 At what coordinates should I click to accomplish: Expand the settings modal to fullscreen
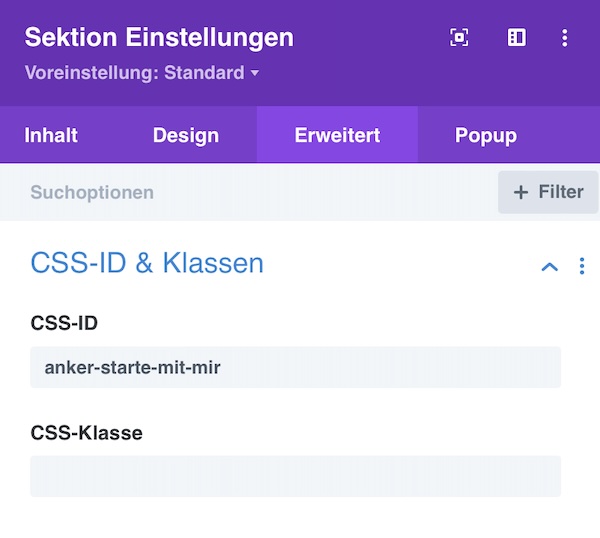(459, 37)
